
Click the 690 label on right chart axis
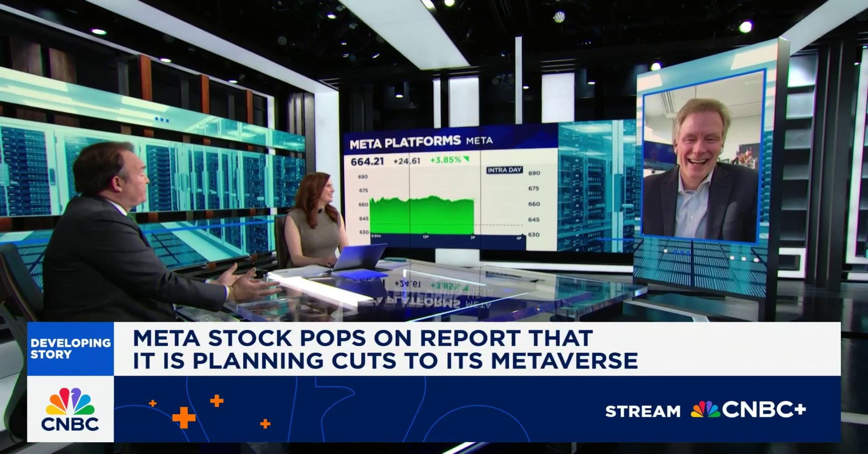[x=534, y=173]
